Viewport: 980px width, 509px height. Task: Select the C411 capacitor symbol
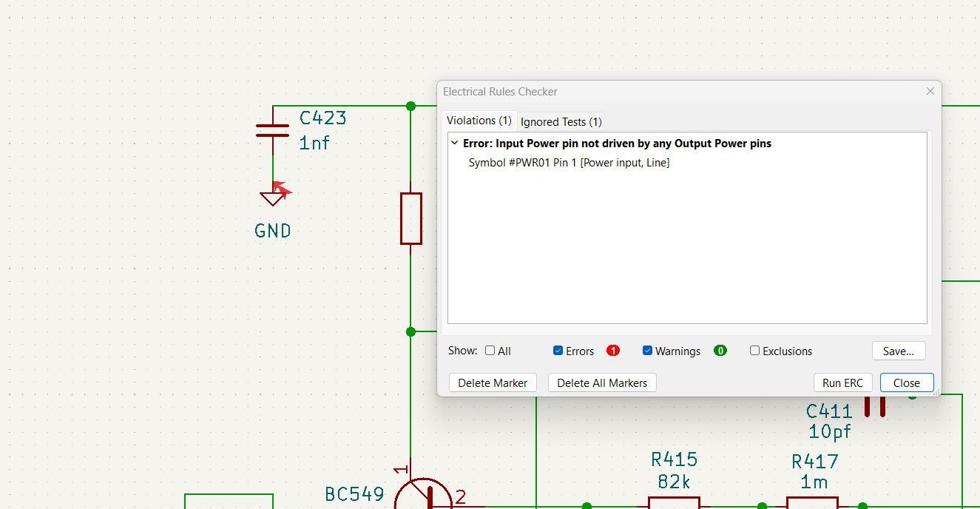click(x=875, y=405)
